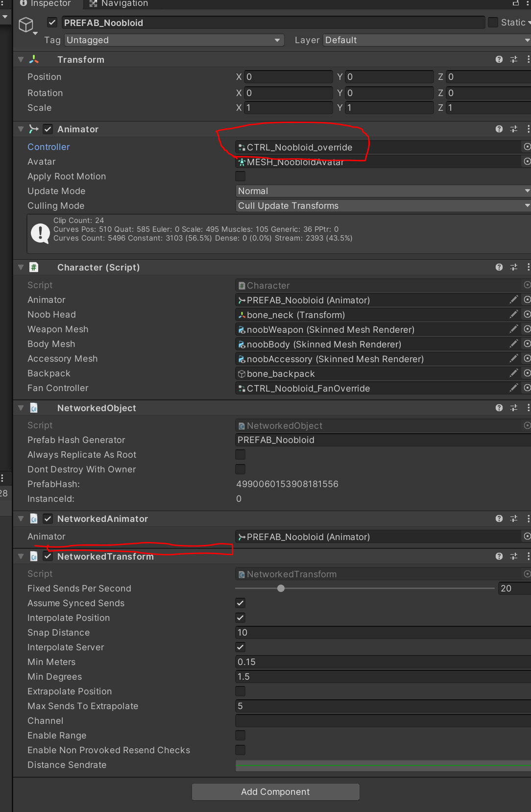Open the Transform component's more options menu
This screenshot has width=531, height=812.
528,59
